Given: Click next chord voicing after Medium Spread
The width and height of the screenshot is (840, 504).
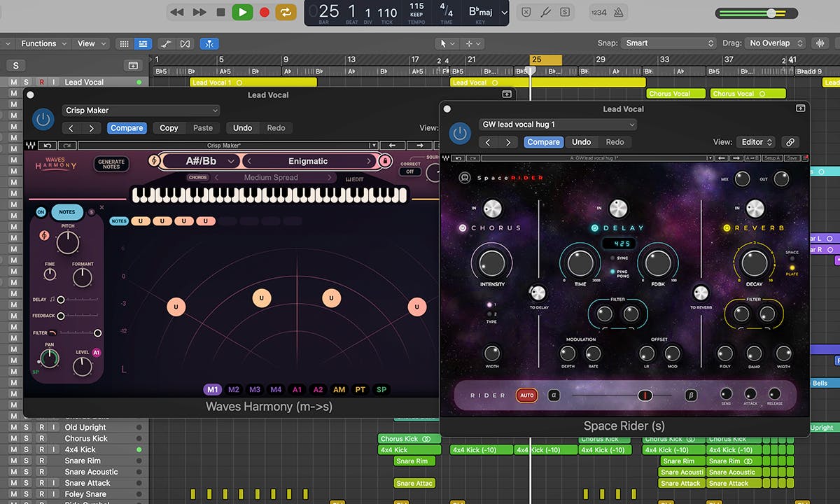Looking at the screenshot, I should point(330,178).
